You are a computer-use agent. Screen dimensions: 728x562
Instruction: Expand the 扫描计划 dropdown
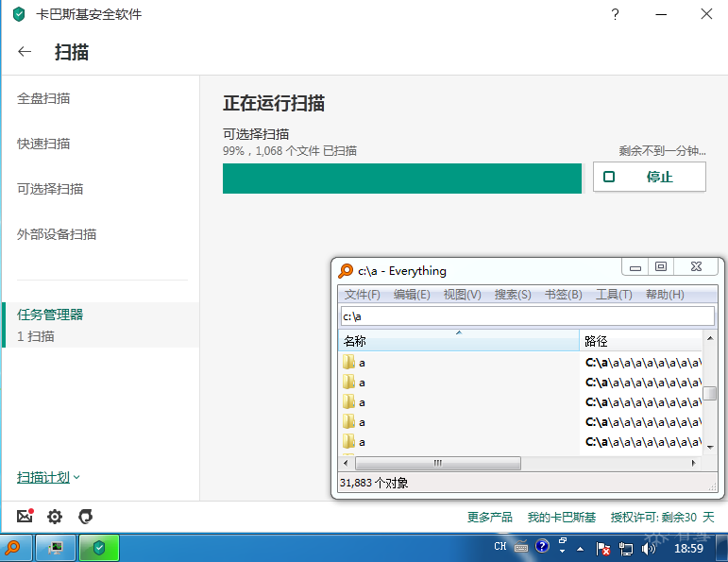(48, 477)
